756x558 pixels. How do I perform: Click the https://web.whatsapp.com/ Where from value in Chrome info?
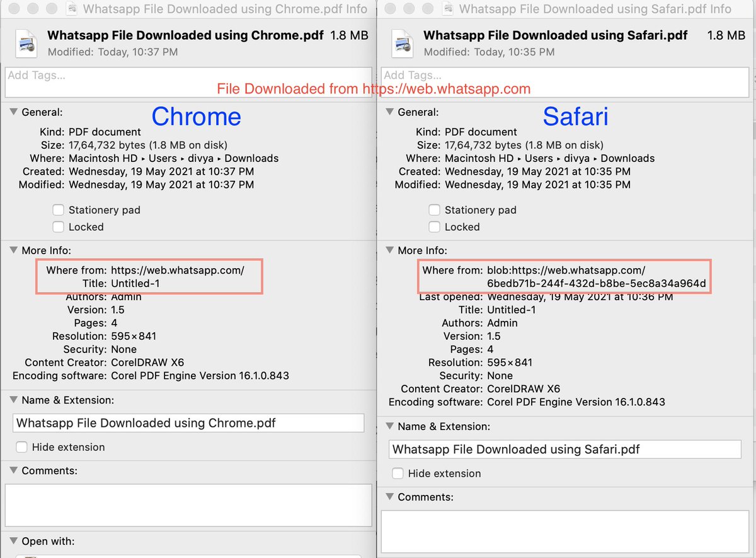click(178, 270)
